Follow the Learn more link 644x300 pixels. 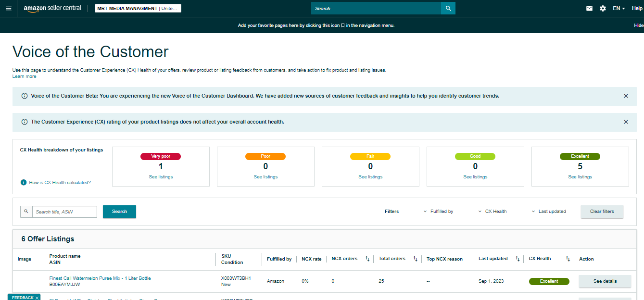click(24, 76)
